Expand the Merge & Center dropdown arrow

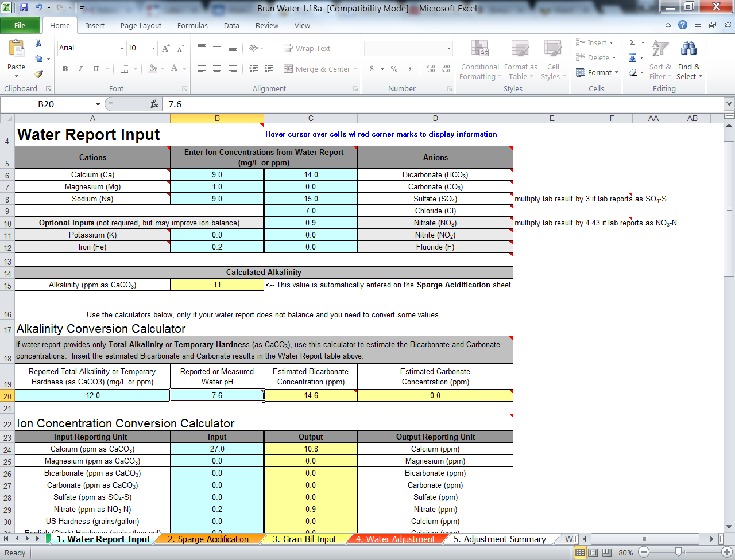pyautogui.click(x=355, y=69)
